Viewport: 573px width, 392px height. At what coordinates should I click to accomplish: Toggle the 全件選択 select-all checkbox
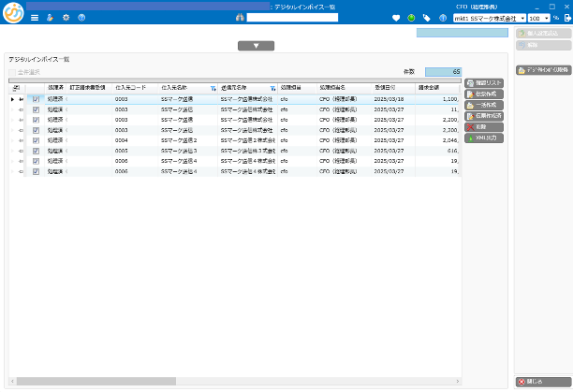coord(12,72)
